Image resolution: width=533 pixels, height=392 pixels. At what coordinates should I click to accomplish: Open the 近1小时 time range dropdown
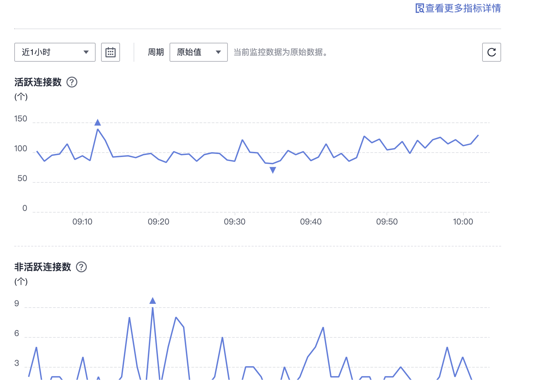click(x=55, y=52)
